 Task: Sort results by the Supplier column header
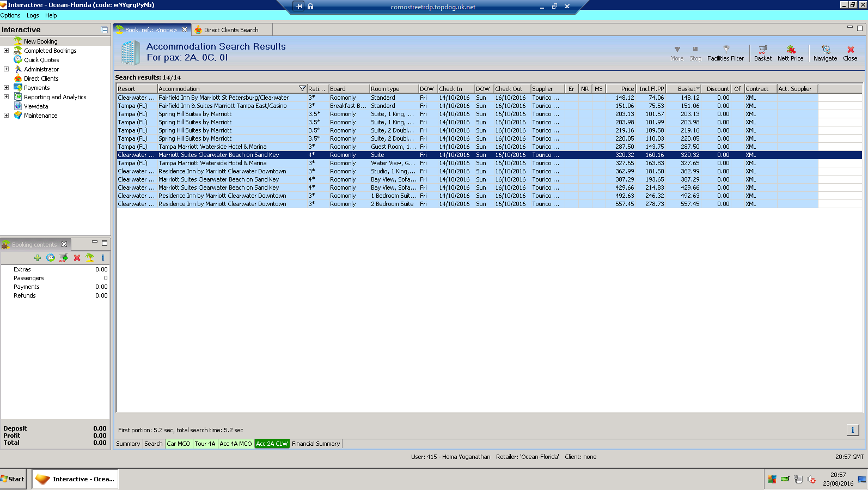[547, 89]
